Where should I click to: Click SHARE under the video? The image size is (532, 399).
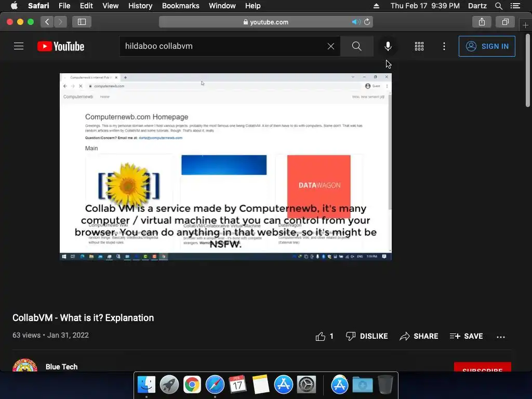[419, 336]
